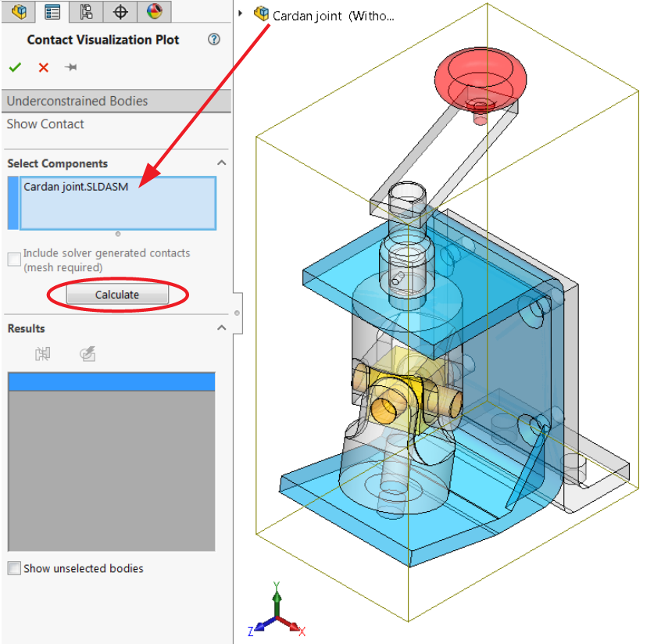Collapse the Select Components section

pyautogui.click(x=220, y=163)
